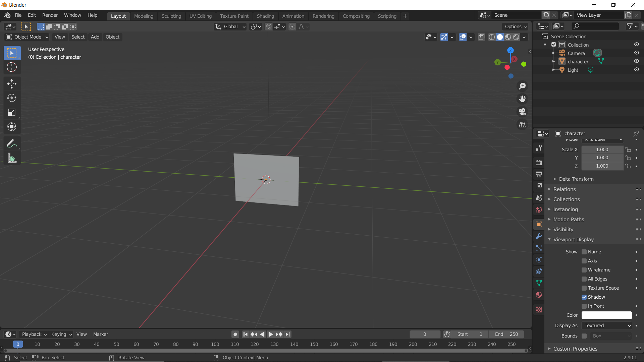Screen dimensions: 644x362
Task: Open the Add menu in viewport
Action: (x=95, y=37)
